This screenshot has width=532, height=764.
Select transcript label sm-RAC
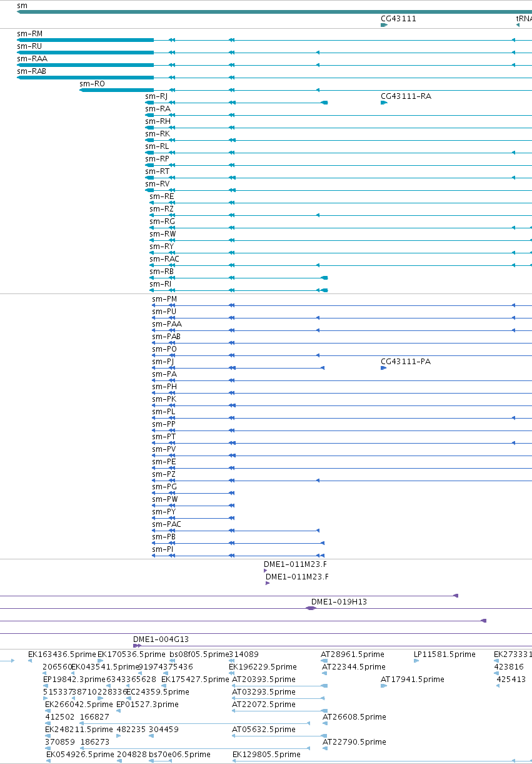(164, 259)
